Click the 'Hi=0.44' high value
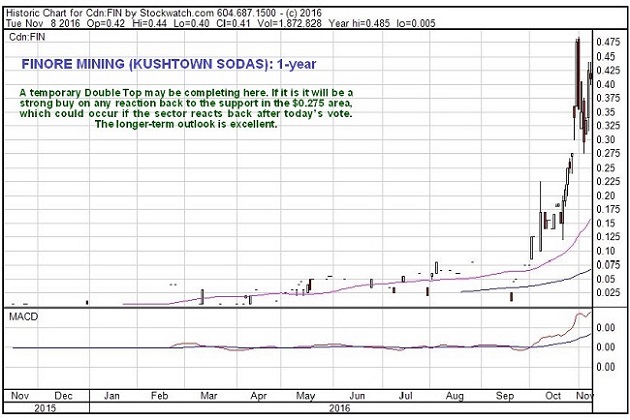The height and width of the screenshot is (420, 630). point(149,23)
